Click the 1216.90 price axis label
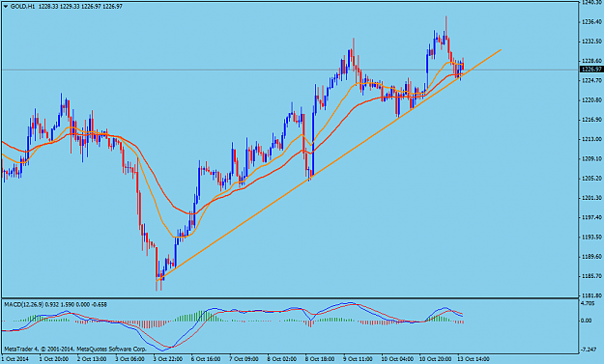The width and height of the screenshot is (604, 364). pyautogui.click(x=592, y=120)
